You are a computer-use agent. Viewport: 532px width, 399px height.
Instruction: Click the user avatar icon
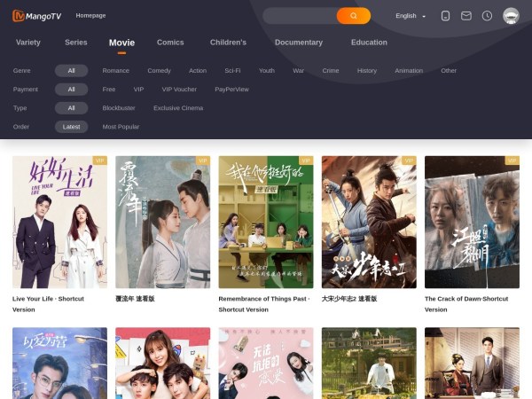[x=511, y=16]
